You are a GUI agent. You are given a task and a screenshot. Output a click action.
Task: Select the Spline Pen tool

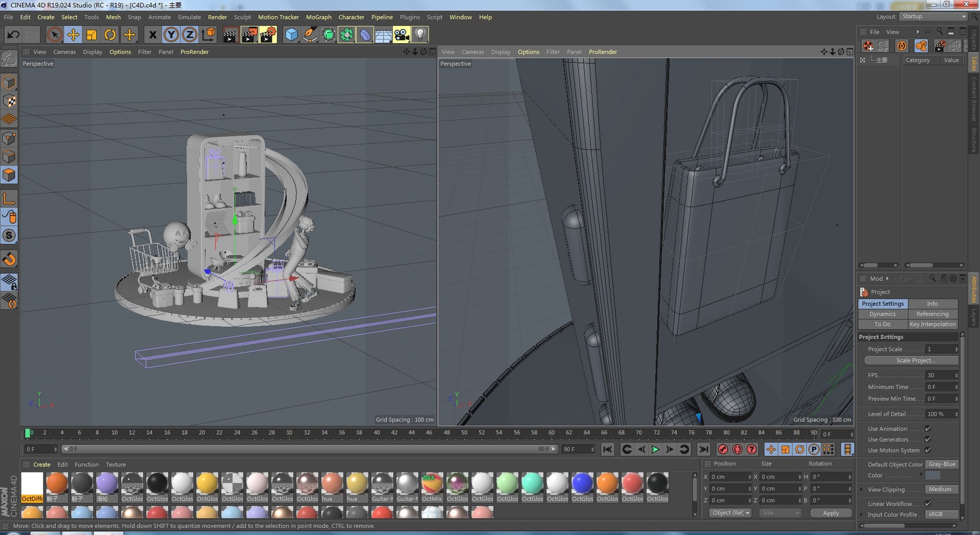[x=310, y=35]
